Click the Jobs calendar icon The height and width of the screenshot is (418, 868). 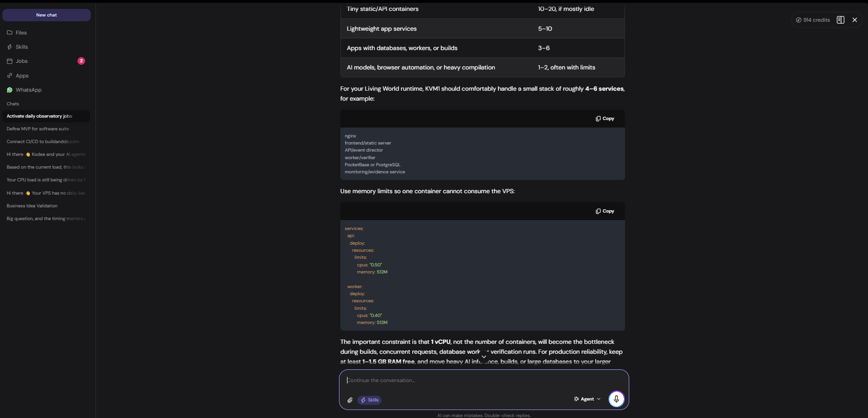[x=9, y=61]
